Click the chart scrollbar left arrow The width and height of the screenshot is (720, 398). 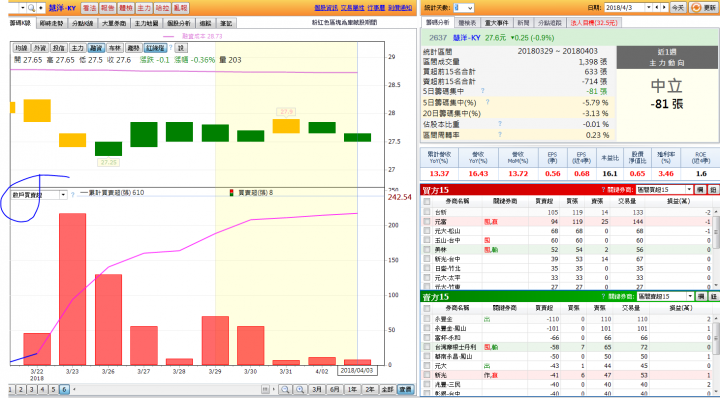(x=74, y=389)
